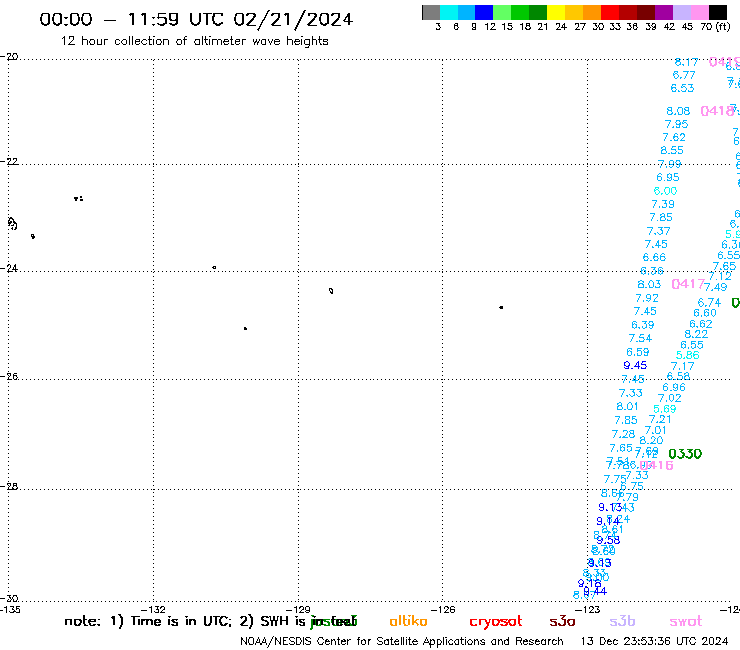Click the map title date '02/21/2024'

pos(293,19)
